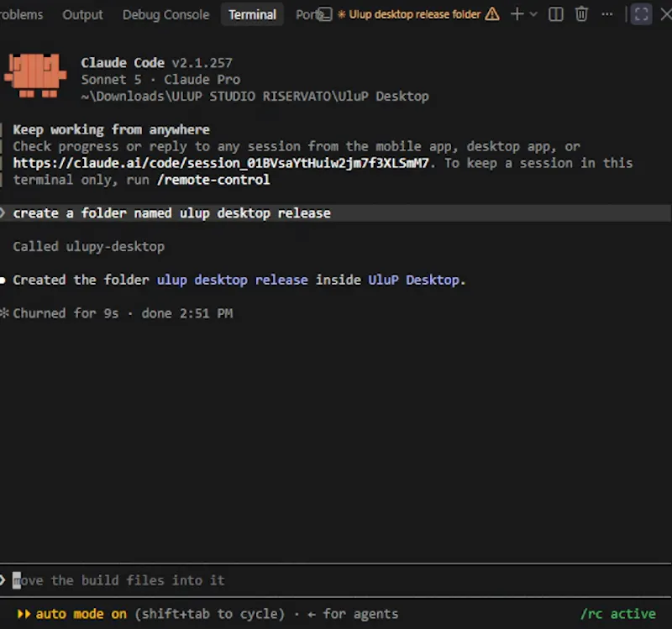Kill terminal using the trash icon
The width and height of the screenshot is (672, 629).
click(581, 14)
